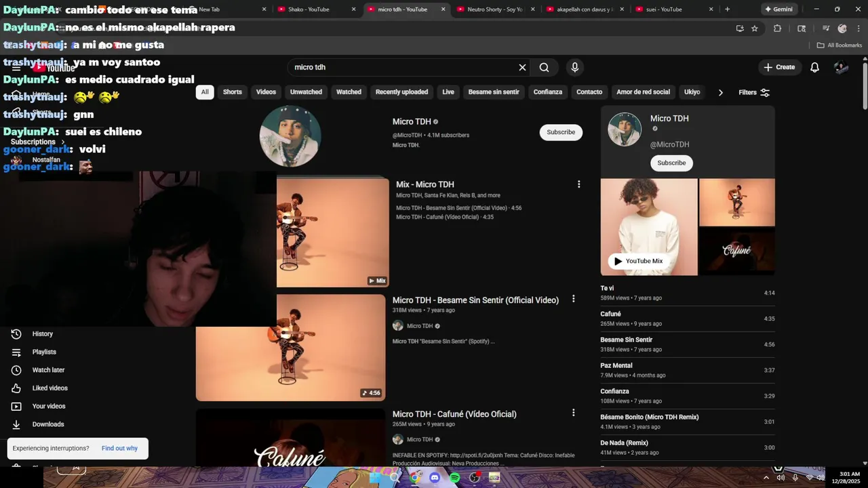Play Te vi from the side list
The height and width of the screenshot is (488, 868).
[687, 293]
